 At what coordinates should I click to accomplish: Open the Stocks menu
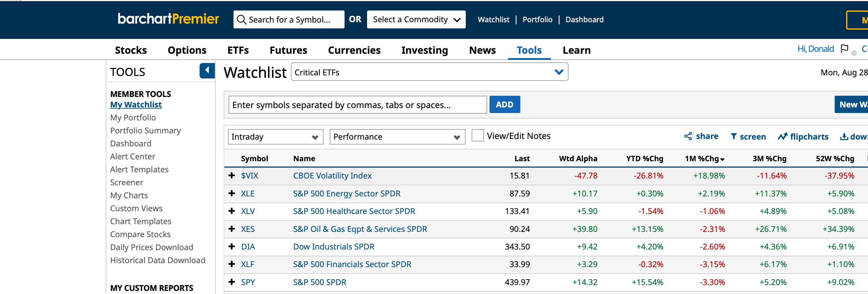tap(131, 50)
